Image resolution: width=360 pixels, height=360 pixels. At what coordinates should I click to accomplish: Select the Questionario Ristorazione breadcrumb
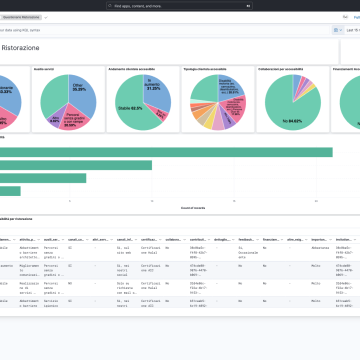20,17
